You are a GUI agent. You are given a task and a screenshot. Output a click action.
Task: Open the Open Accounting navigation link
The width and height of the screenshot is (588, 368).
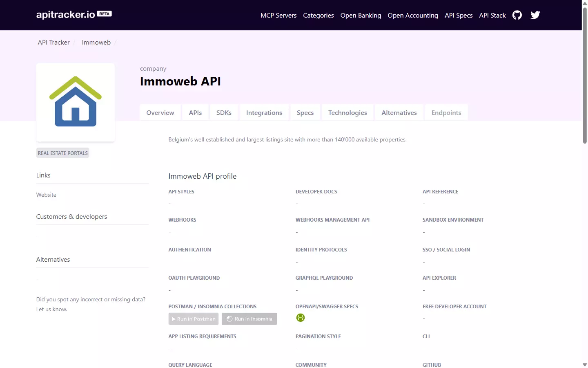(x=413, y=15)
